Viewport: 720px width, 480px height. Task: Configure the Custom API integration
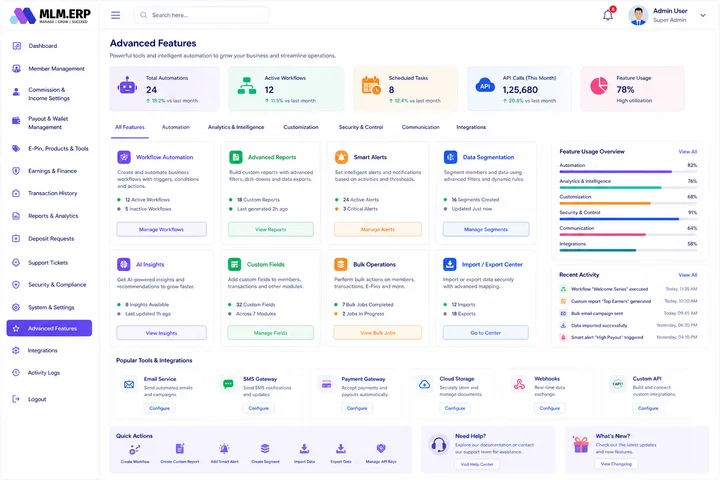[648, 408]
